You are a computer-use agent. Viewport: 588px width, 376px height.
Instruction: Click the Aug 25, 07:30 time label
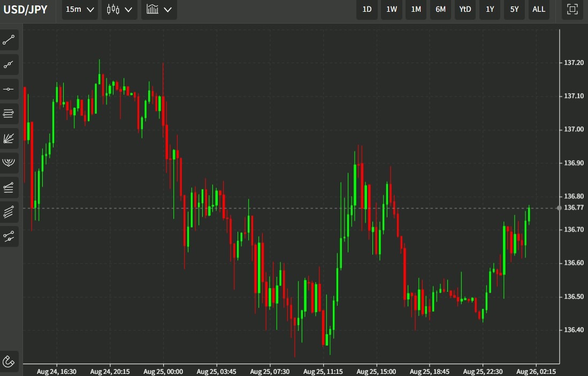point(270,372)
